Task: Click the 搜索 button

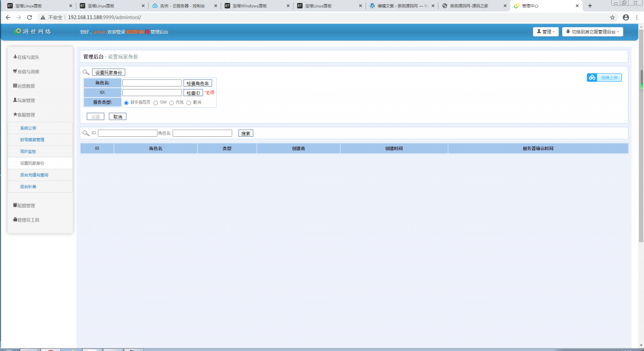Action: click(x=246, y=133)
